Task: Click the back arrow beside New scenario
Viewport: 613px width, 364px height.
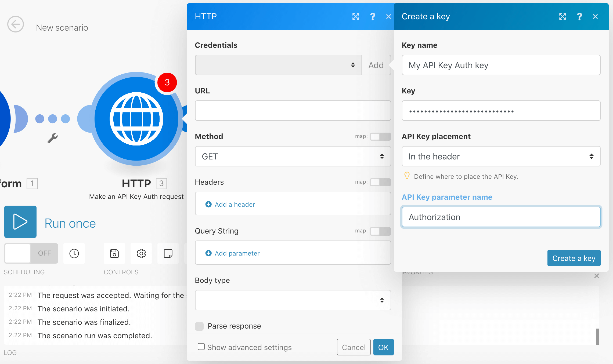Action: 15,24
